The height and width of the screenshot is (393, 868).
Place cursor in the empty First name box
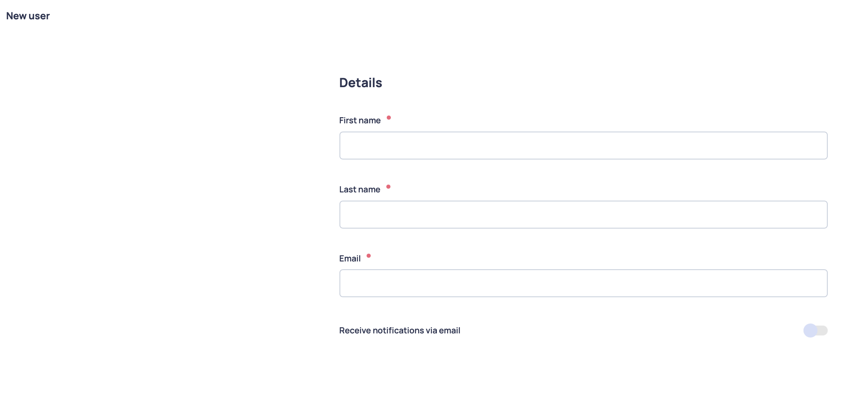coord(583,146)
